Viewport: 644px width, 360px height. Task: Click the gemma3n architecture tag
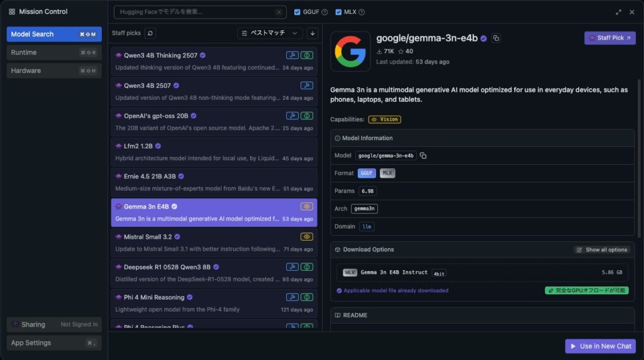click(364, 209)
